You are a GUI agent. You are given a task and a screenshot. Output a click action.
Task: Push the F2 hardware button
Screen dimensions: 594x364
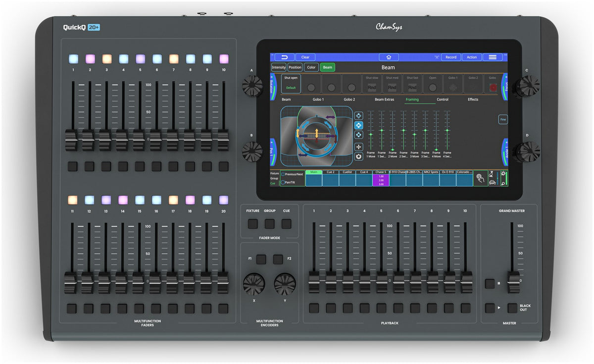pyautogui.click(x=278, y=259)
